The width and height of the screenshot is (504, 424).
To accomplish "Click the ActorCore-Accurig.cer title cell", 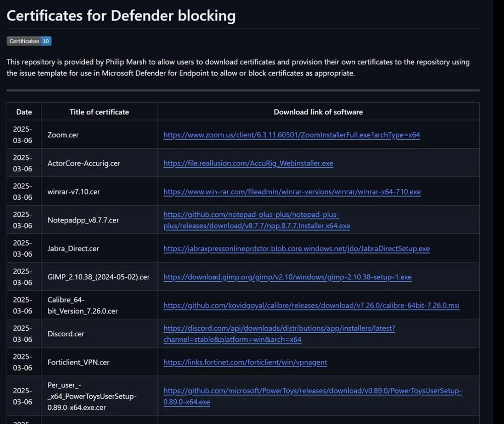I will tap(84, 163).
